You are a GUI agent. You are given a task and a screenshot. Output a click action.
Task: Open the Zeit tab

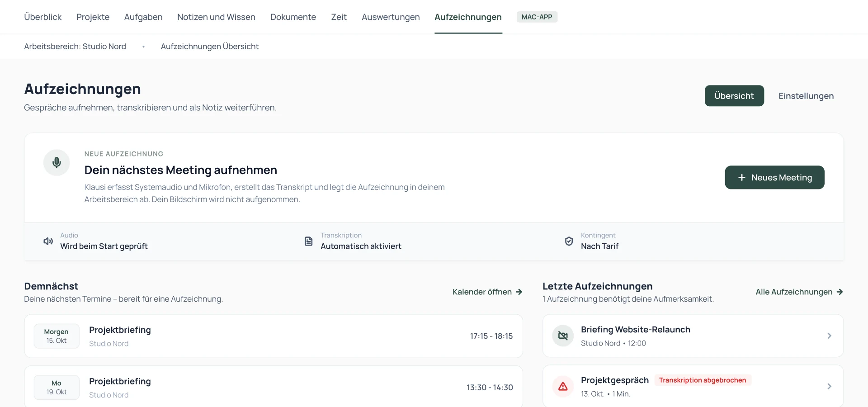click(x=339, y=17)
